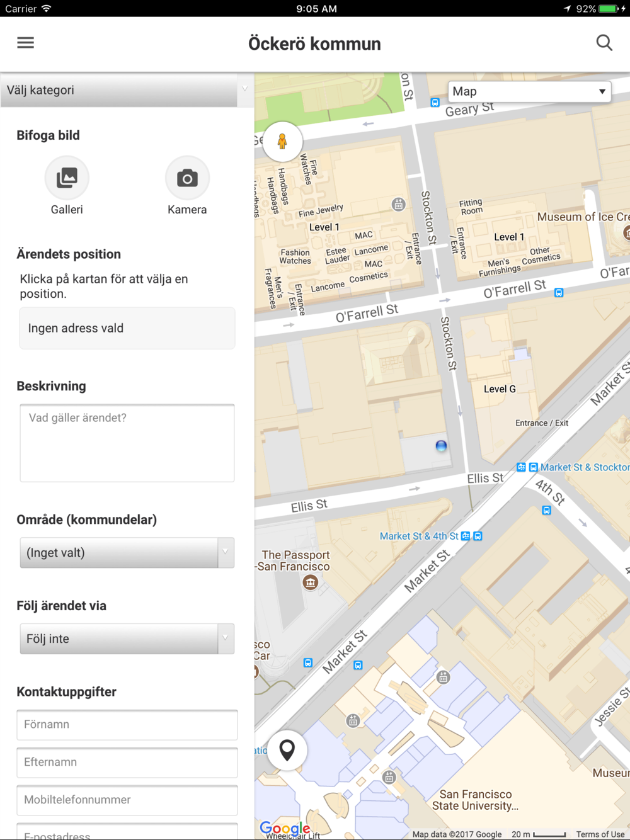
Task: Tap the Google logo on map
Action: pyautogui.click(x=285, y=828)
